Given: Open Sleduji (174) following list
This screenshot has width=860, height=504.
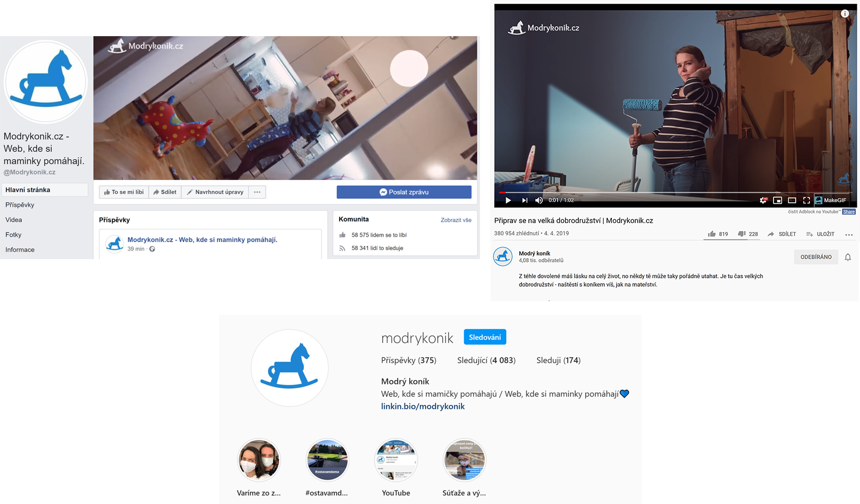Looking at the screenshot, I should [x=559, y=360].
